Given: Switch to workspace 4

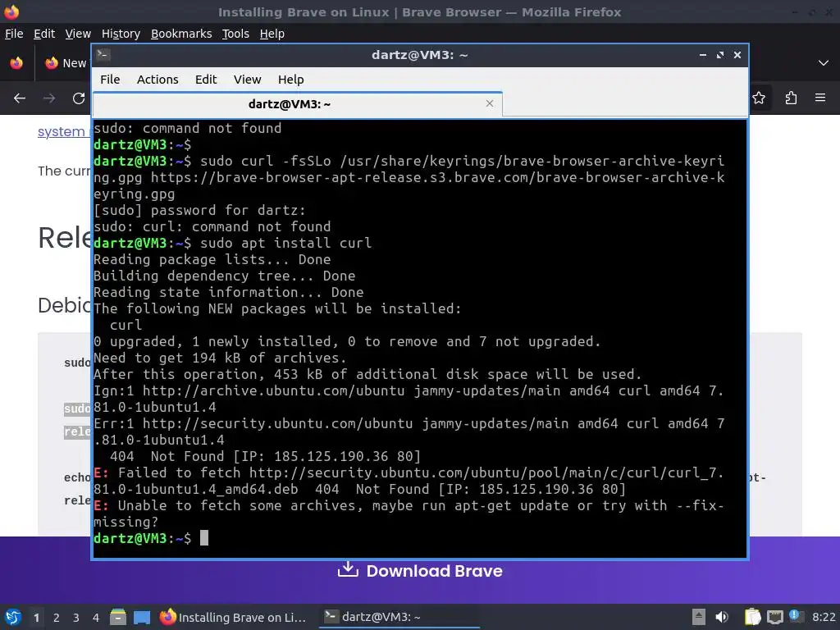Looking at the screenshot, I should (96, 618).
